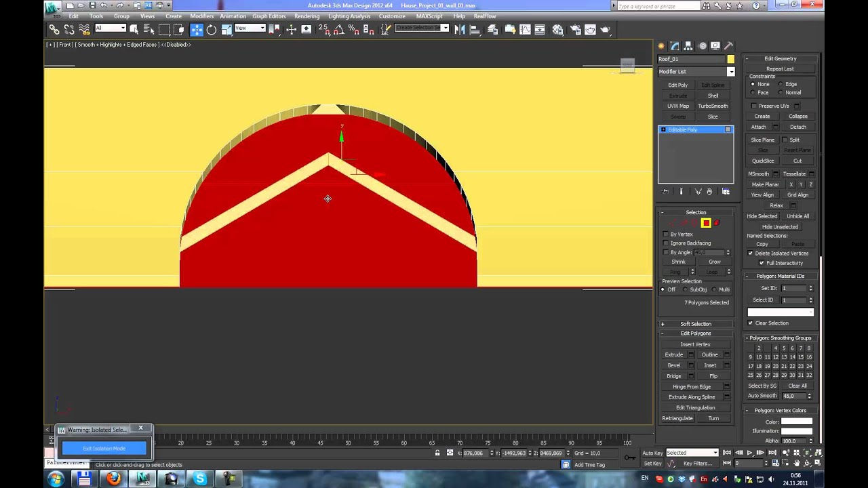Click the Extrude polygons button

point(674,355)
